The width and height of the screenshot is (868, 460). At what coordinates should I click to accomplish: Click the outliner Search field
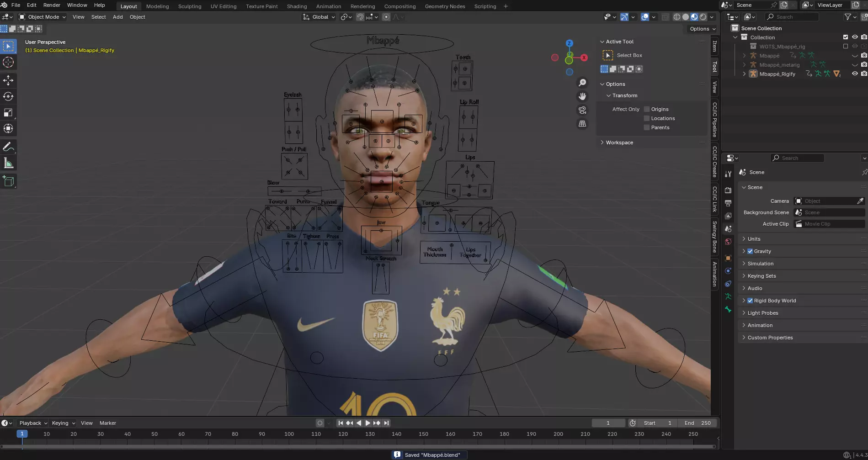(x=792, y=17)
